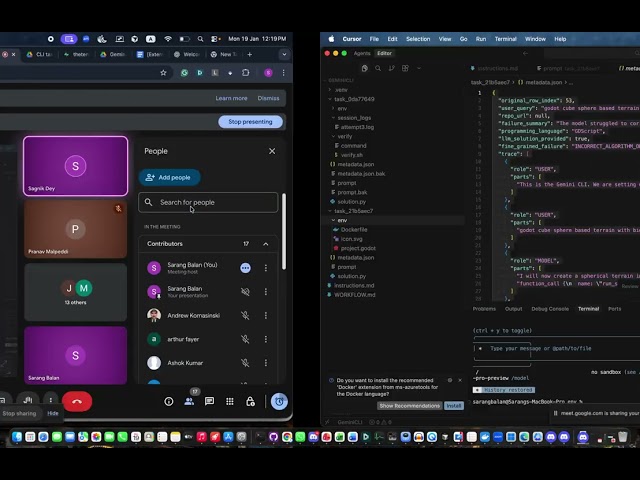This screenshot has width=640, height=480.
Task: Close the People side panel
Action: pyautogui.click(x=272, y=151)
